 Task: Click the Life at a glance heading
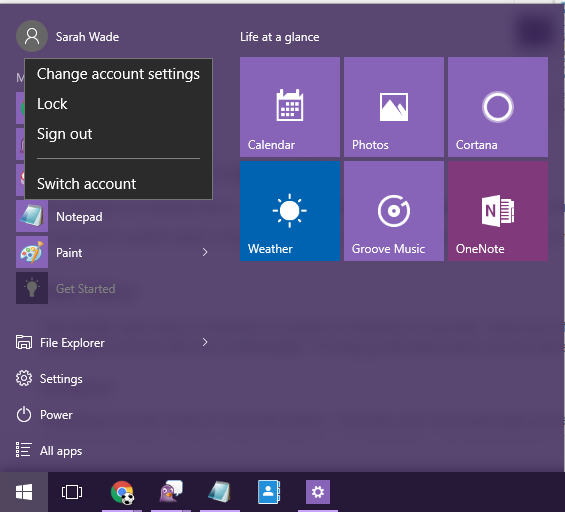280,37
